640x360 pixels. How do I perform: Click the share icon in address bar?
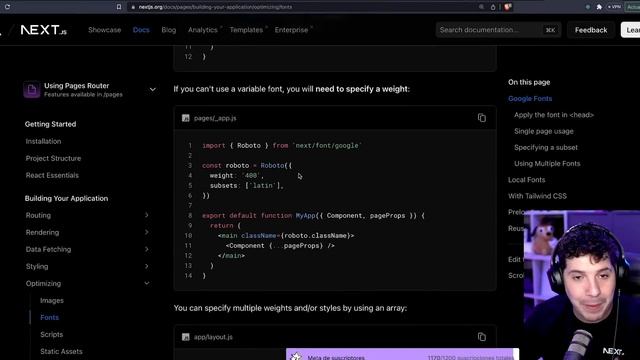point(493,7)
